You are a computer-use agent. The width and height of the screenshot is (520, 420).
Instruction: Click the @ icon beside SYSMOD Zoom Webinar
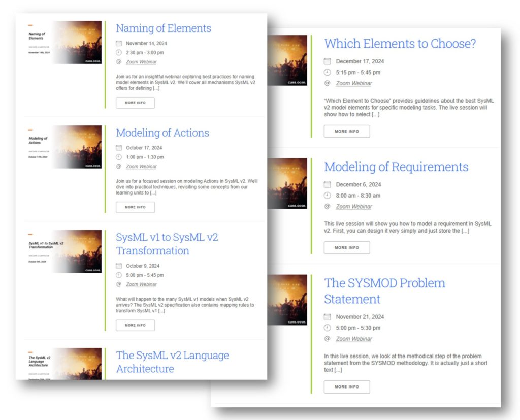point(328,339)
